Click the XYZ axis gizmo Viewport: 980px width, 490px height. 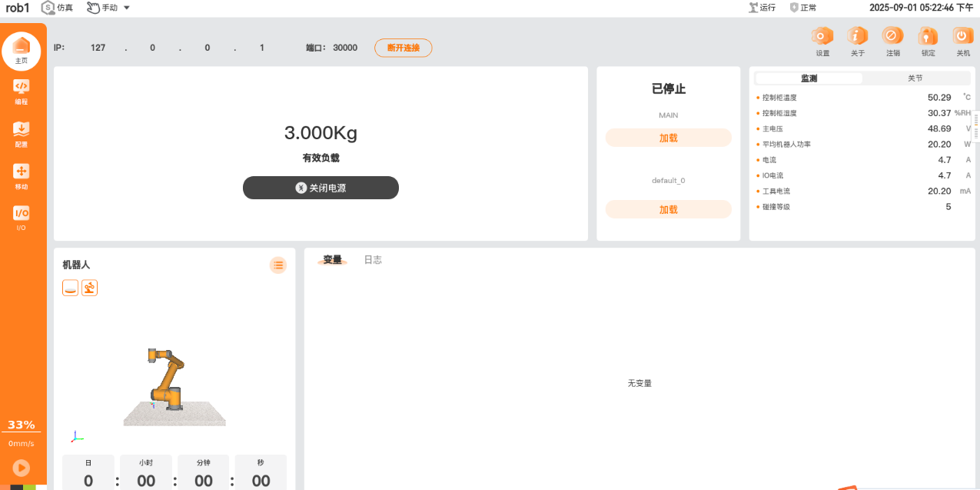click(x=76, y=437)
